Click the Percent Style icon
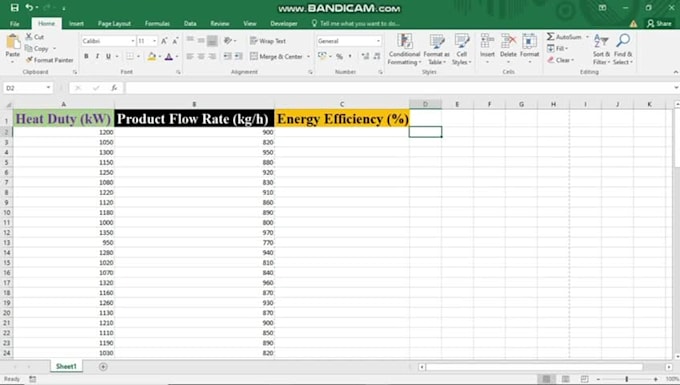680x385 pixels. coord(339,56)
